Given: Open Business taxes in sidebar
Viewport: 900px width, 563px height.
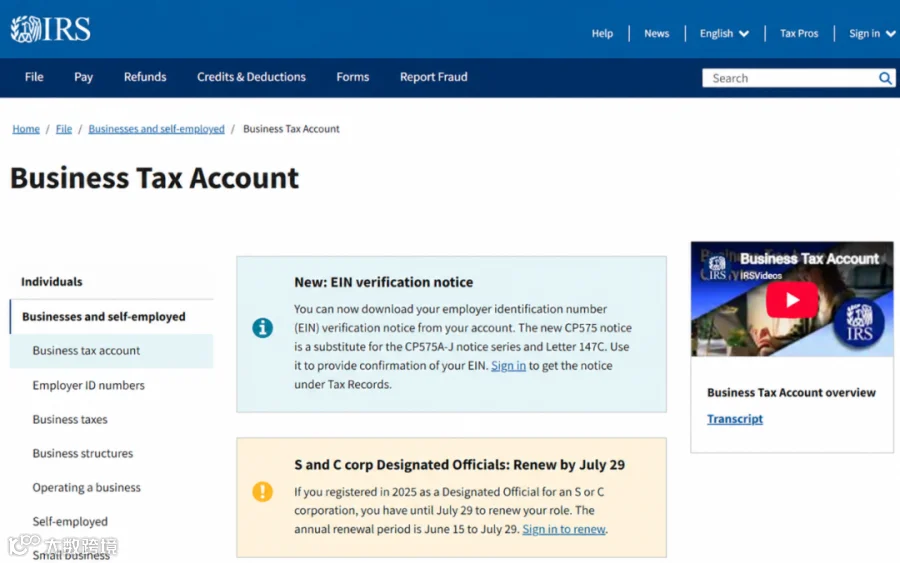Looking at the screenshot, I should coord(69,420).
